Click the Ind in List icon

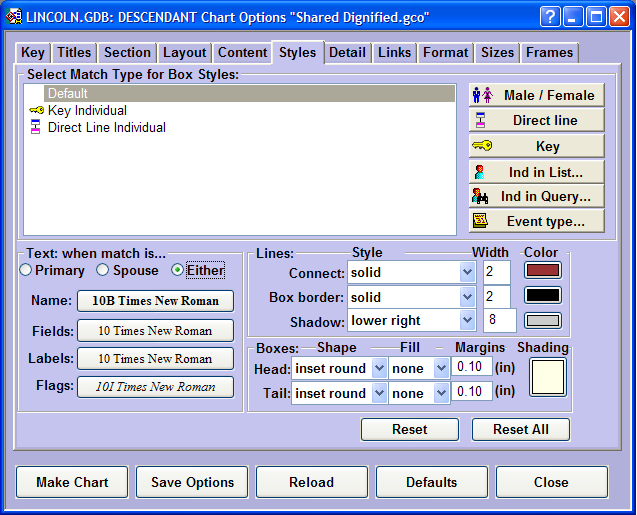pos(481,172)
